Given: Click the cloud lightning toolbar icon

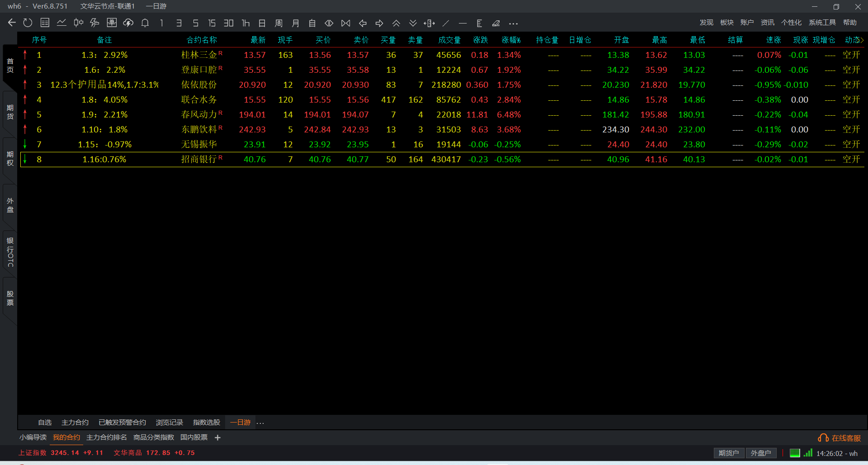Looking at the screenshot, I should (x=128, y=23).
